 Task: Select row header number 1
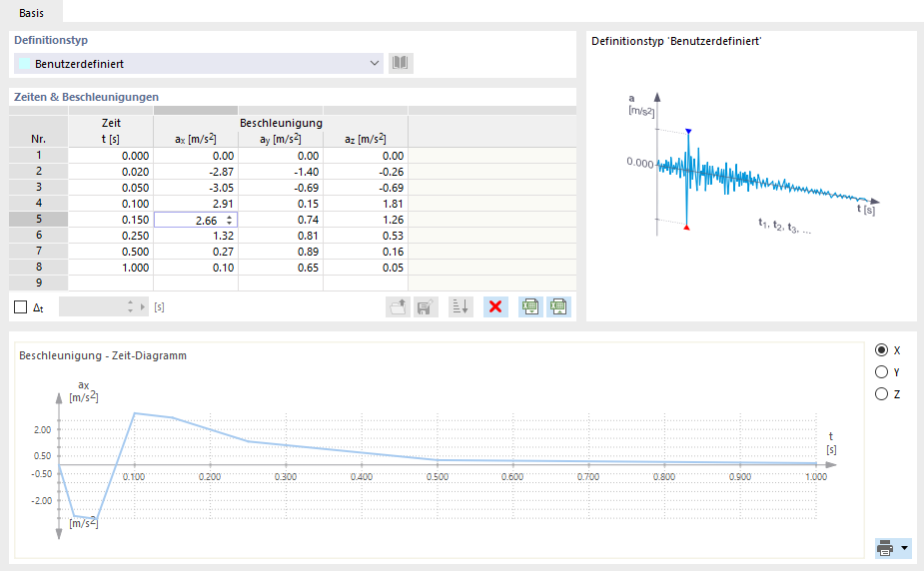39,156
